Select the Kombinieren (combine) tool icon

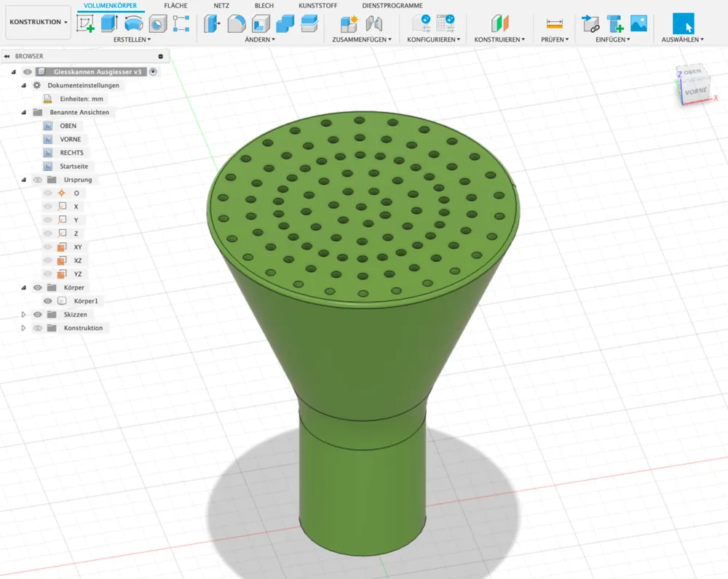pos(285,24)
